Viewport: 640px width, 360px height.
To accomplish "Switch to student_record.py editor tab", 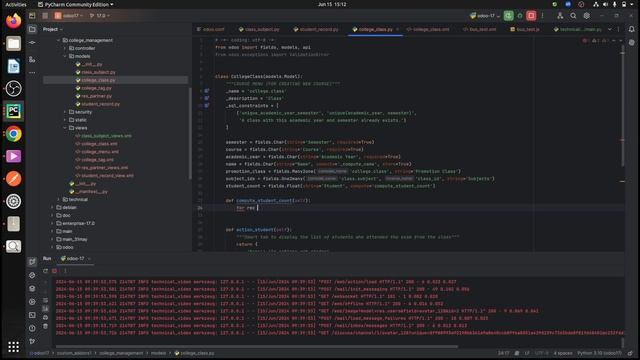I will coord(316,29).
